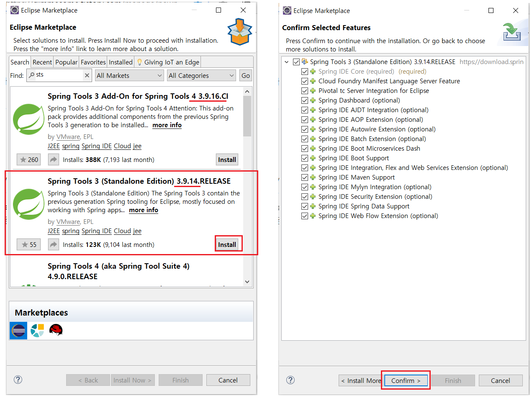Click scroll-down arrow of the results list
Screen dimensions: 532x398
coord(247,282)
